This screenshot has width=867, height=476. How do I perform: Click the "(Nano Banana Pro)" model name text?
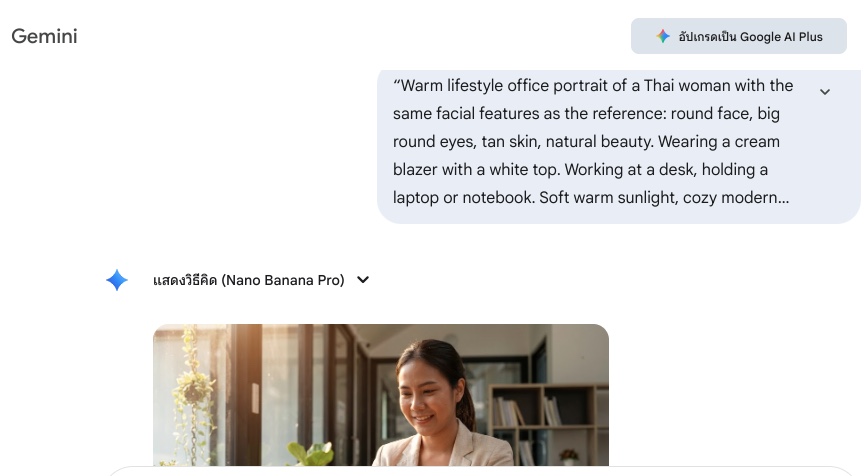click(283, 280)
